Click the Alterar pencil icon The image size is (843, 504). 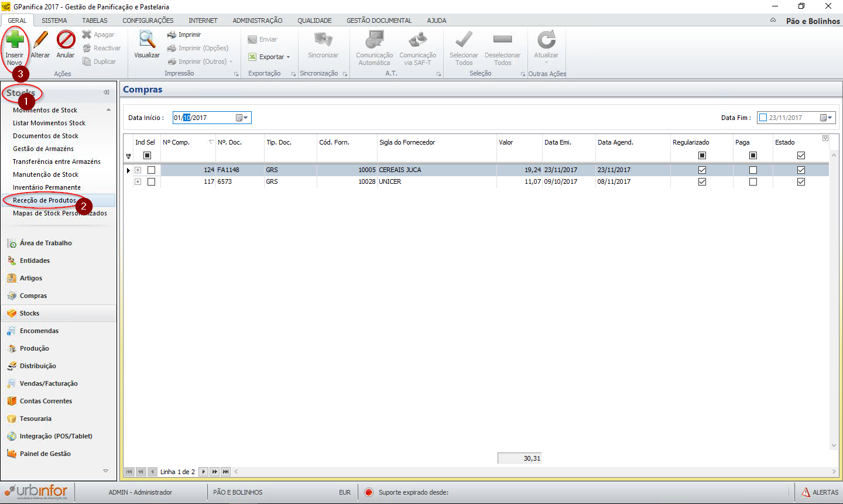(40, 40)
